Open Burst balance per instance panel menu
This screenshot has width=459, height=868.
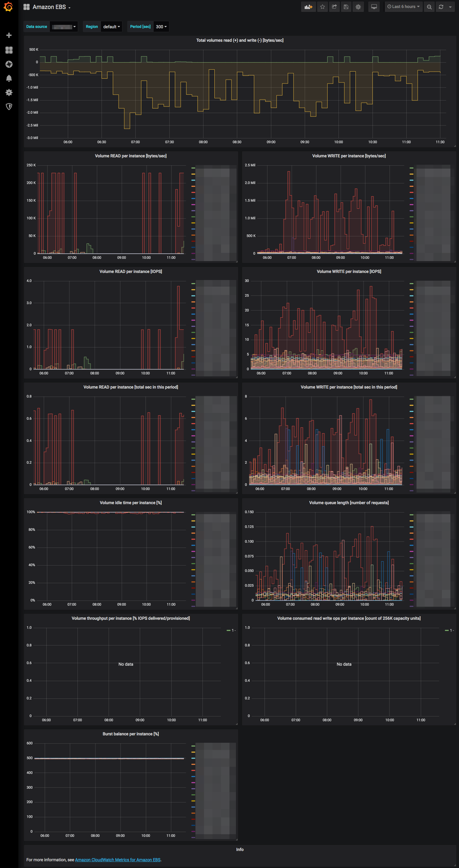click(130, 734)
